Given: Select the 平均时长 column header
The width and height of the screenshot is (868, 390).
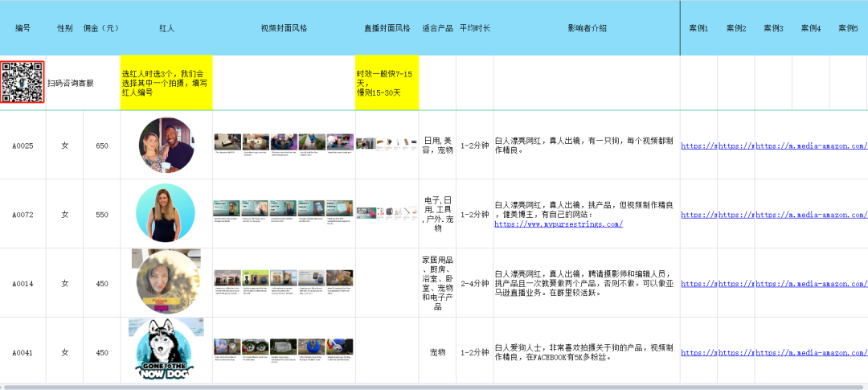Looking at the screenshot, I should pyautogui.click(x=474, y=28).
